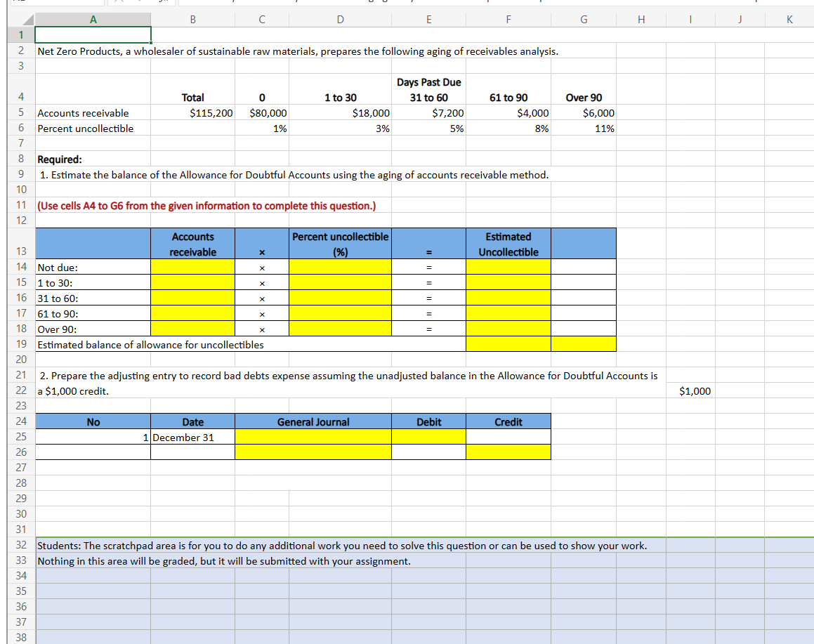
Task: Select the Estimated Uncollectible cell for Over 90
Action: tap(508, 329)
